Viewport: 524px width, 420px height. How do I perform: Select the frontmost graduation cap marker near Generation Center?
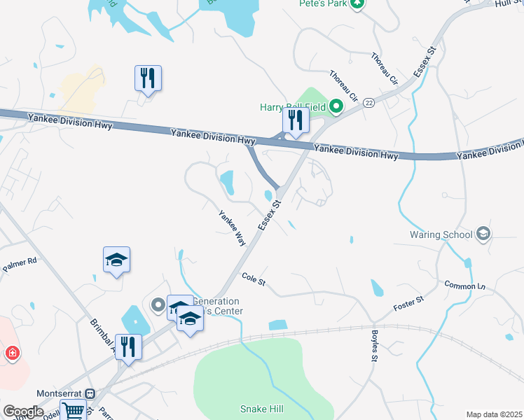(x=190, y=318)
